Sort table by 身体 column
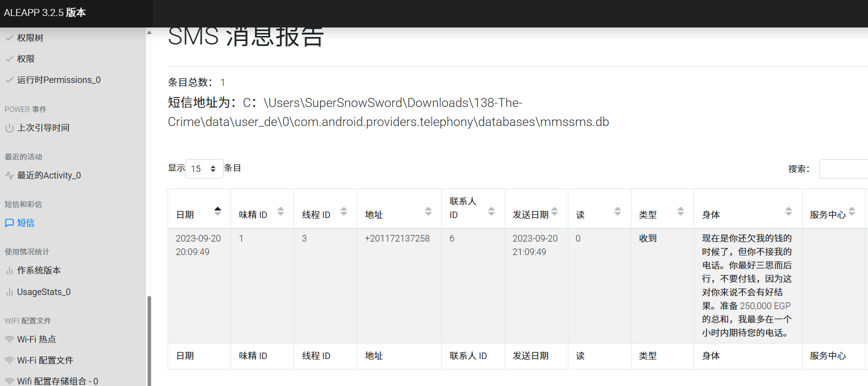 [x=748, y=209]
